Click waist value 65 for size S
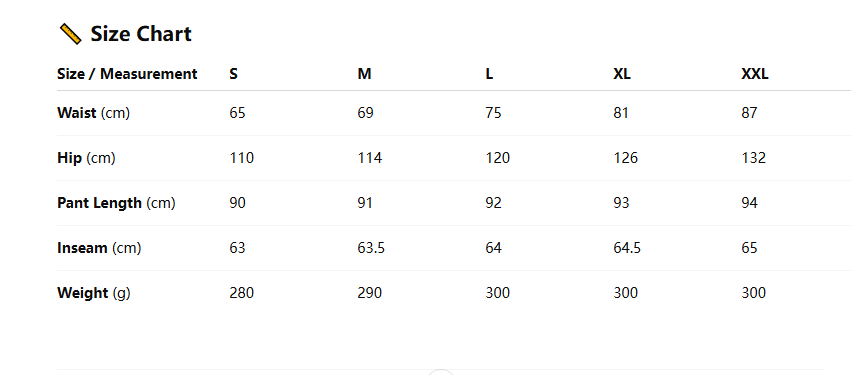The width and height of the screenshot is (851, 375). (237, 113)
